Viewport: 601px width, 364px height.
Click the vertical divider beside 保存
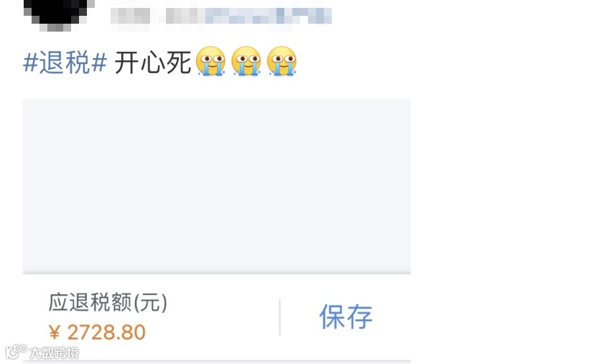(280, 317)
